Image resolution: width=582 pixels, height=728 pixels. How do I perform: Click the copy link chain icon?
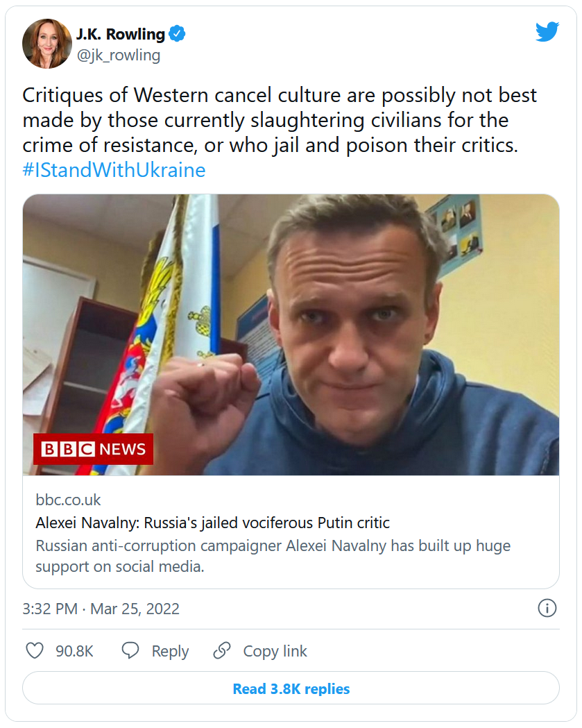[x=222, y=651]
